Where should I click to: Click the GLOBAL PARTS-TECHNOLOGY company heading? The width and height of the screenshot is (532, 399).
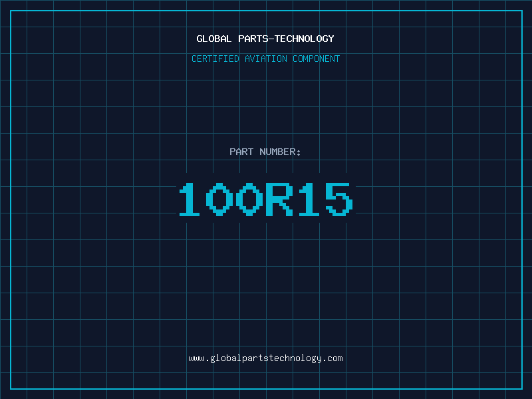[x=265, y=39]
